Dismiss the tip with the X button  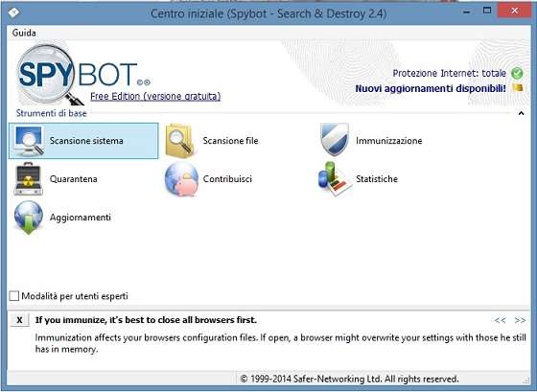[19, 320]
